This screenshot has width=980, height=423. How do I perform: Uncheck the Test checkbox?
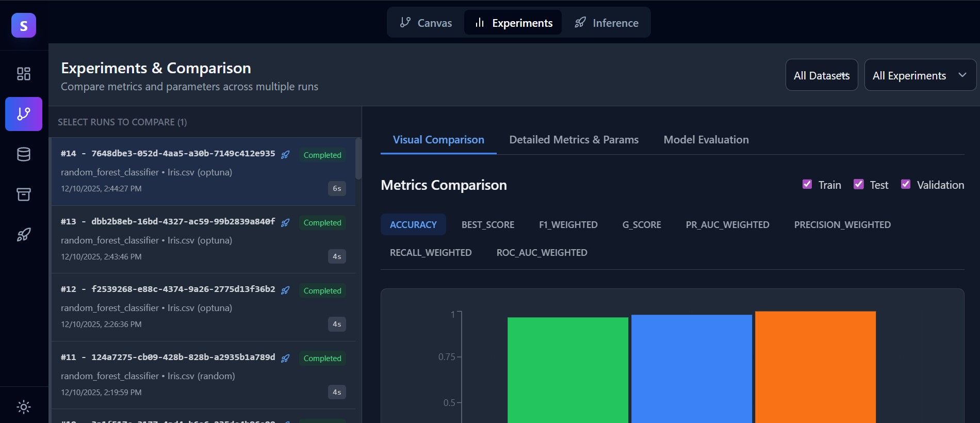(x=858, y=184)
